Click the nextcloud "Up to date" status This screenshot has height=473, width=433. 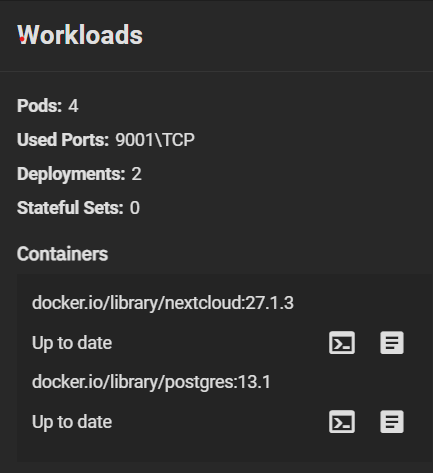72,343
